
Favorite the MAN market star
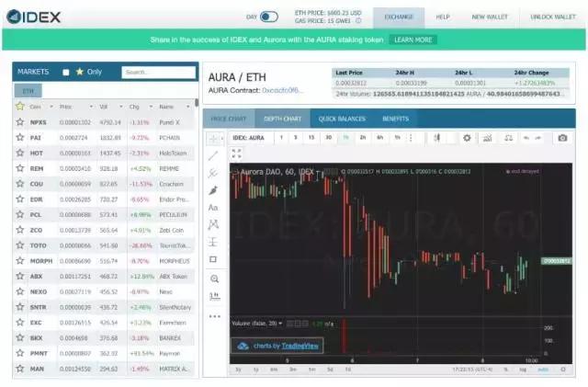pyautogui.click(x=20, y=369)
